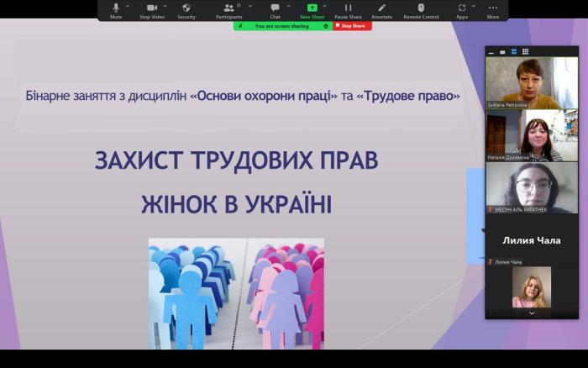Open the More options menu
The width and height of the screenshot is (588, 368).
click(493, 11)
